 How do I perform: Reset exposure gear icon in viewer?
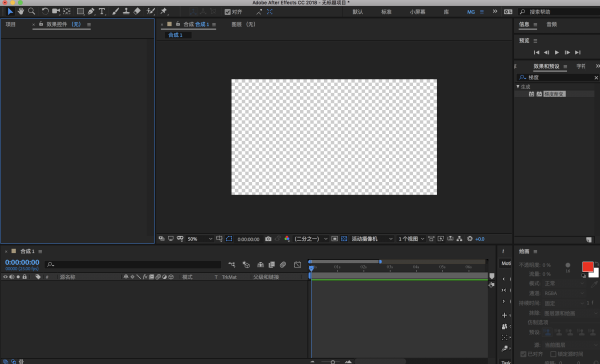(x=470, y=239)
